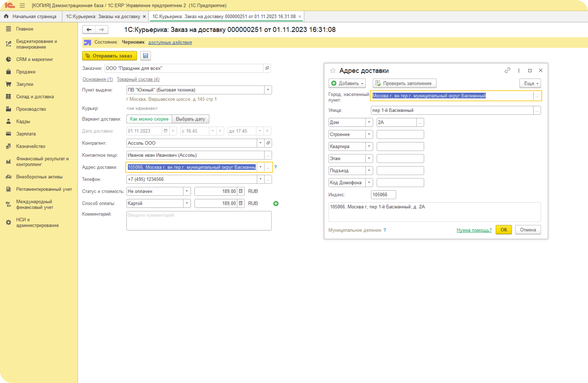This screenshot has height=383, width=588.
Task: Click the save (floppy disk) icon
Action: [145, 56]
